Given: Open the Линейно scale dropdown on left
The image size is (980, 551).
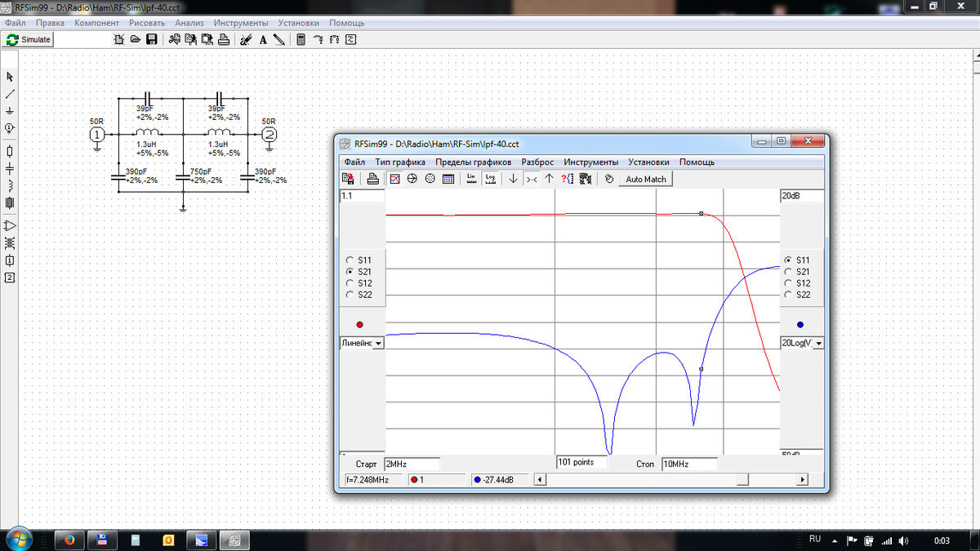Looking at the screenshot, I should tap(379, 344).
